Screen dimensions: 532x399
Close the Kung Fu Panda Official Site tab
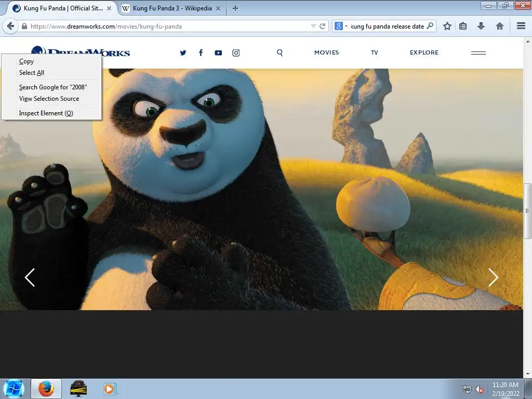(109, 8)
